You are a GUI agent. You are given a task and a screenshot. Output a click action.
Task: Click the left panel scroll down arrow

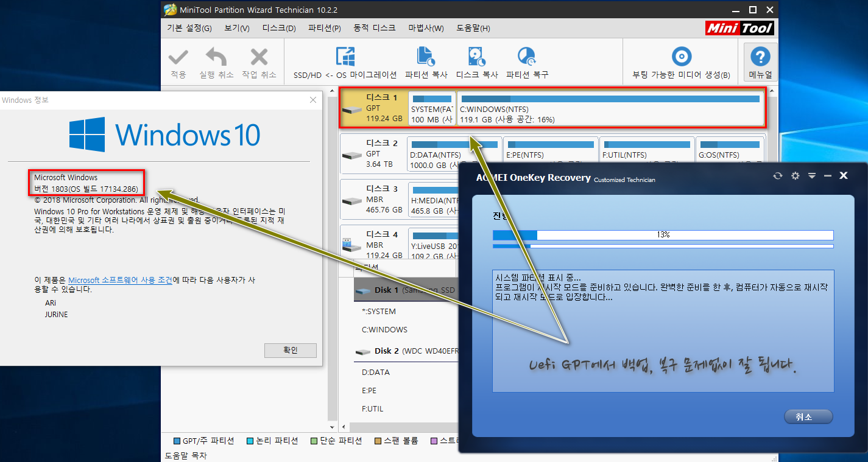point(333,427)
